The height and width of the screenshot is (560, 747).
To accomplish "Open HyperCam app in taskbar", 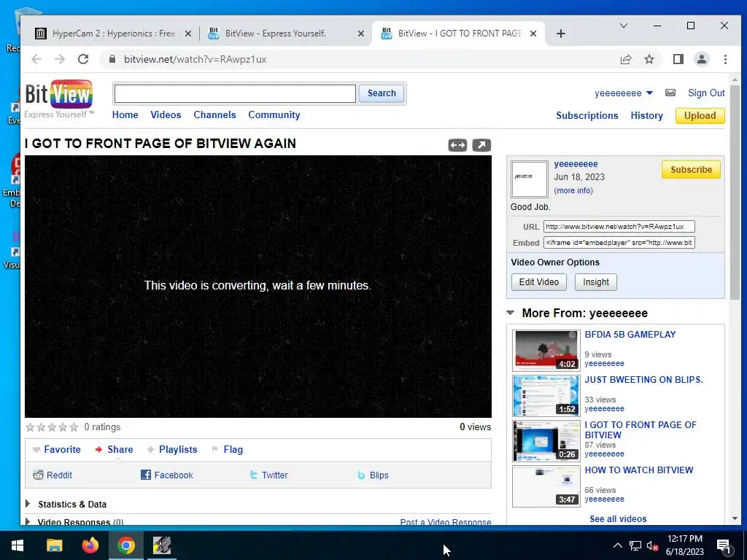I will coord(162,545).
